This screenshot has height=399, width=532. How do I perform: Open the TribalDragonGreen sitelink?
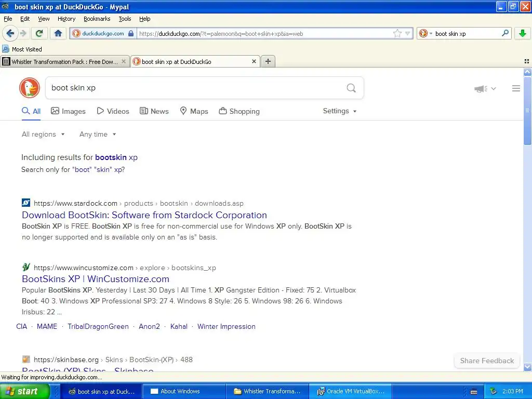(98, 326)
